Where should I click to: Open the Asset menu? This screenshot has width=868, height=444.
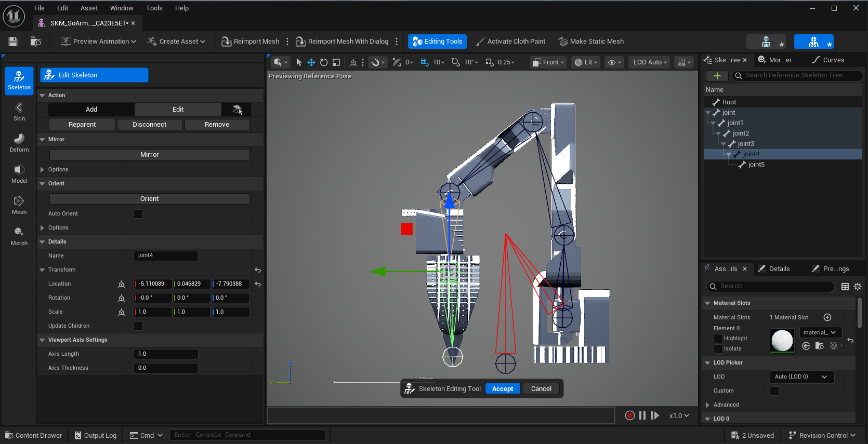[89, 8]
